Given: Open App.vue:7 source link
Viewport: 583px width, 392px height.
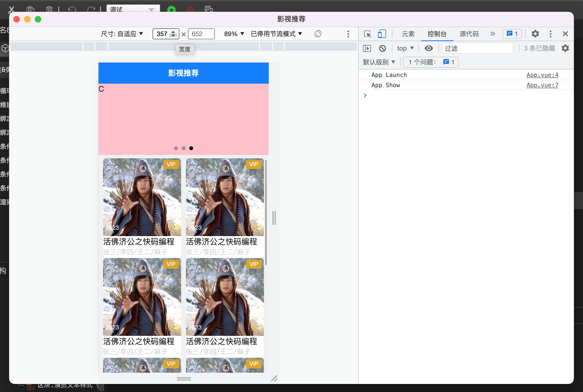Looking at the screenshot, I should tap(542, 85).
